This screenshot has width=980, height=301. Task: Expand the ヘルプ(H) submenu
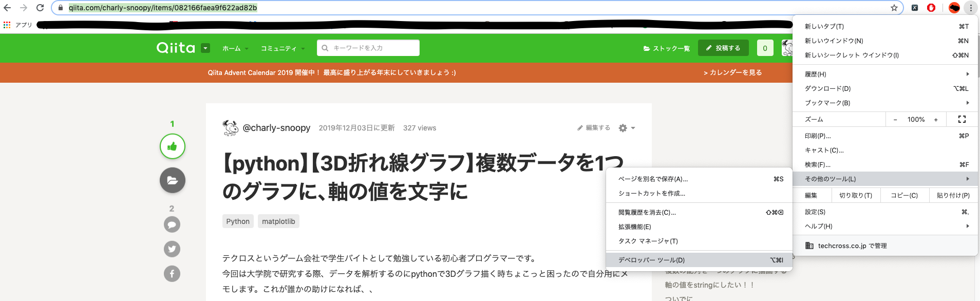(x=885, y=226)
